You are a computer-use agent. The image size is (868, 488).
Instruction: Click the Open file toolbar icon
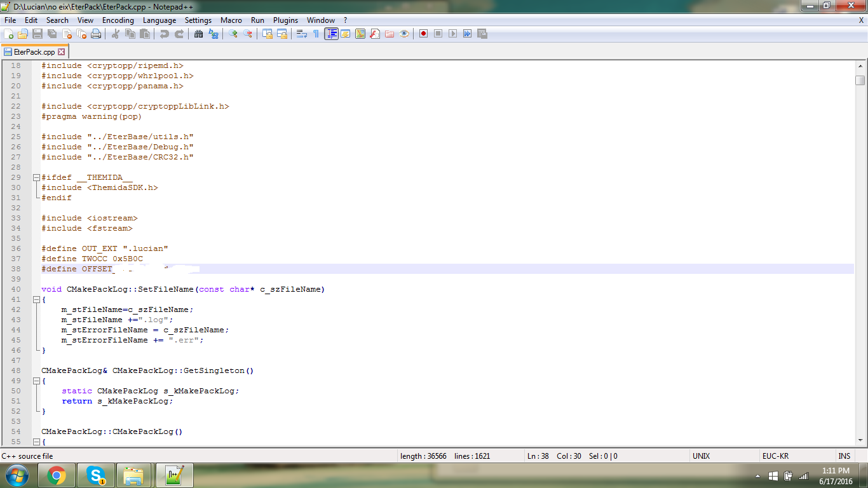(x=23, y=34)
